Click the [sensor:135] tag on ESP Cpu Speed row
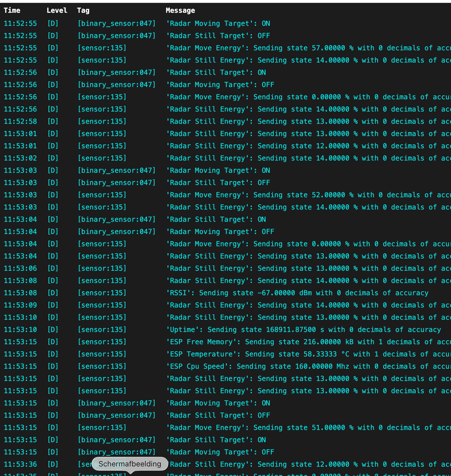 tap(102, 366)
